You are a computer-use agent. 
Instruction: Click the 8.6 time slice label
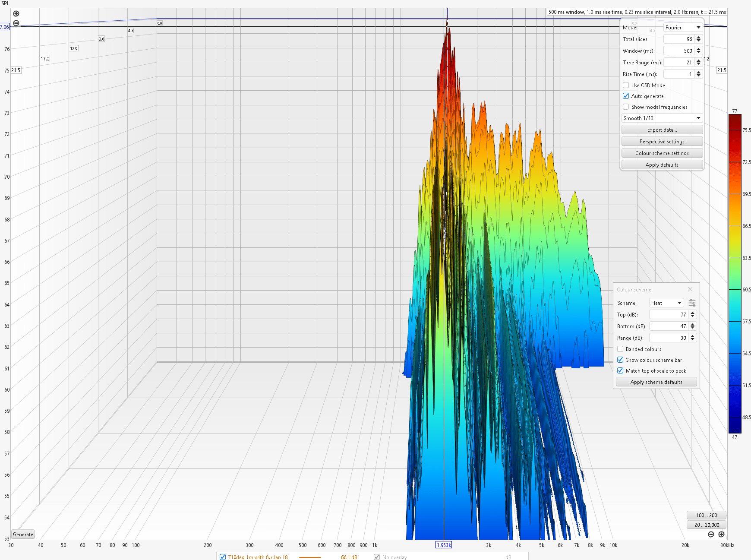[101, 39]
